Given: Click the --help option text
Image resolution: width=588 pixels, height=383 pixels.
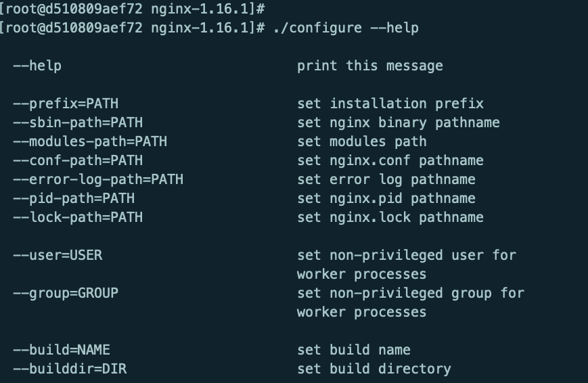Looking at the screenshot, I should [37, 66].
